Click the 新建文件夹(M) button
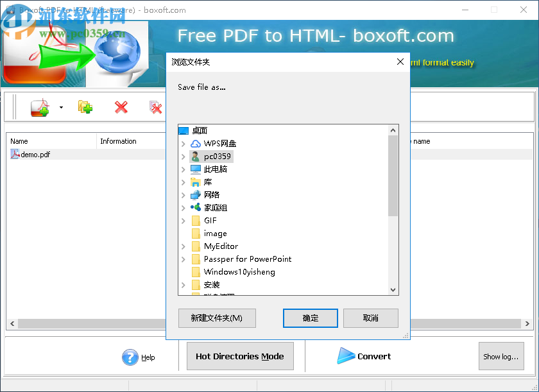This screenshot has width=539, height=392. [217, 318]
